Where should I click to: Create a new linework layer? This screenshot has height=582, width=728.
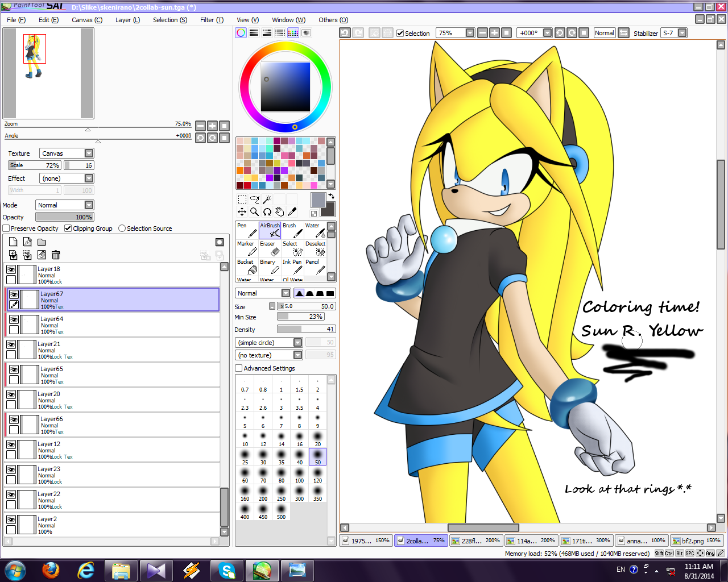27,242
